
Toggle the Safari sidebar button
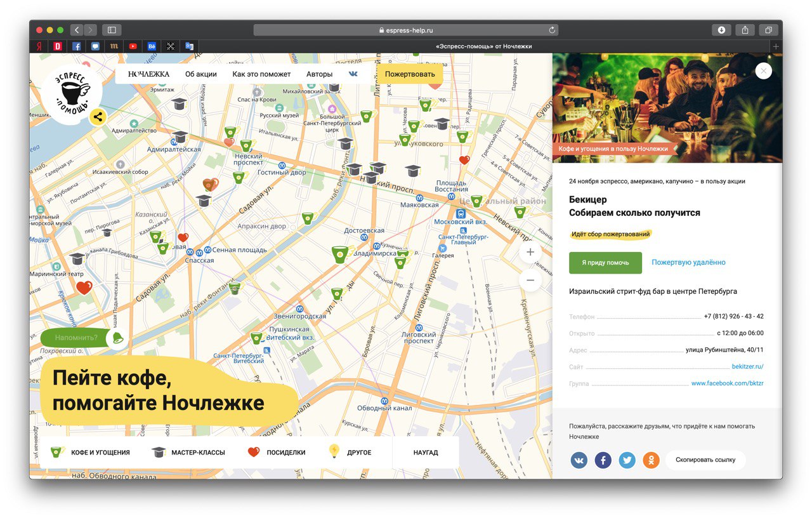(112, 30)
